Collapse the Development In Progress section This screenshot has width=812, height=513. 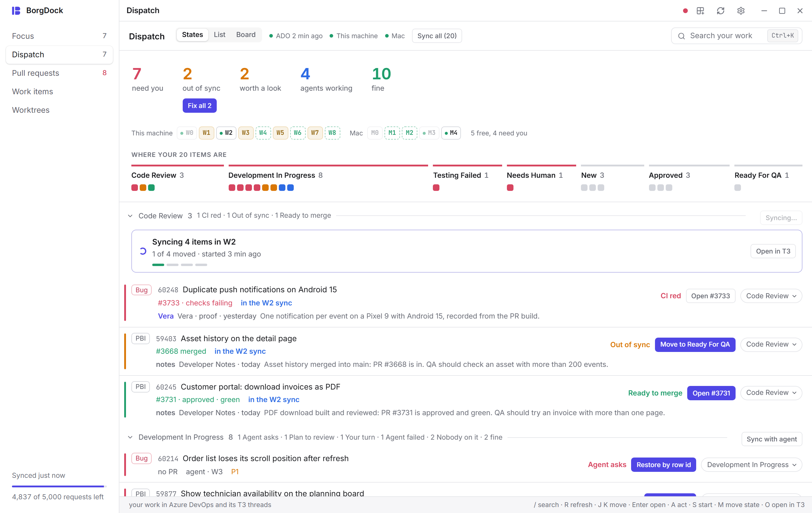130,437
